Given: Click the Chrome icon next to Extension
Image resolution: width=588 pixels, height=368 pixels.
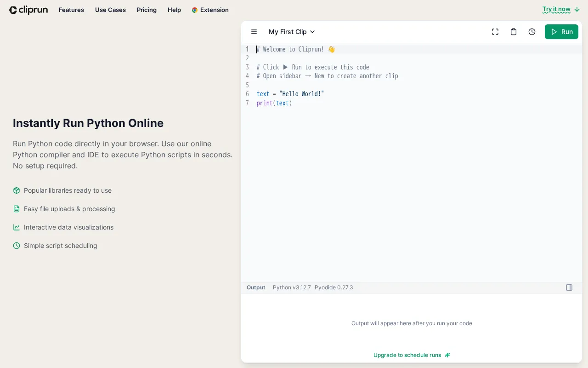Looking at the screenshot, I should (x=195, y=10).
